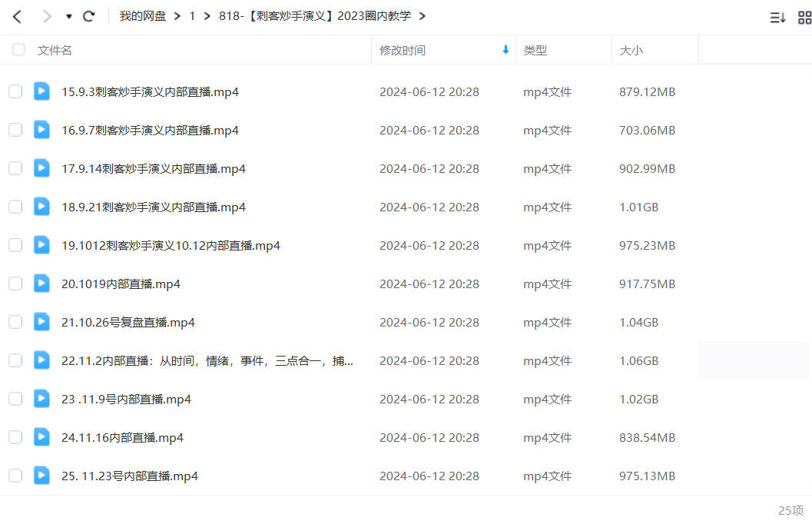Check the box for 23 .11.9号内部直播.mp4
Image resolution: width=812 pixels, height=524 pixels.
15,399
